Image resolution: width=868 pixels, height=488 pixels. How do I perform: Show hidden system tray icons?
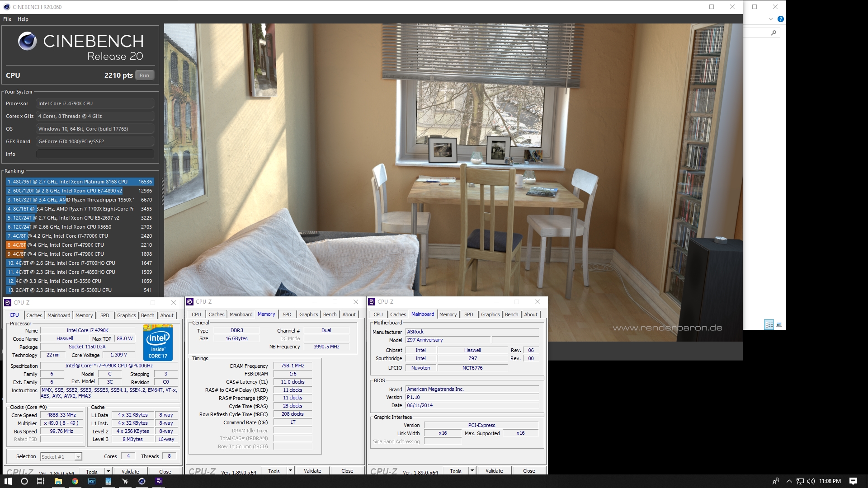click(789, 481)
